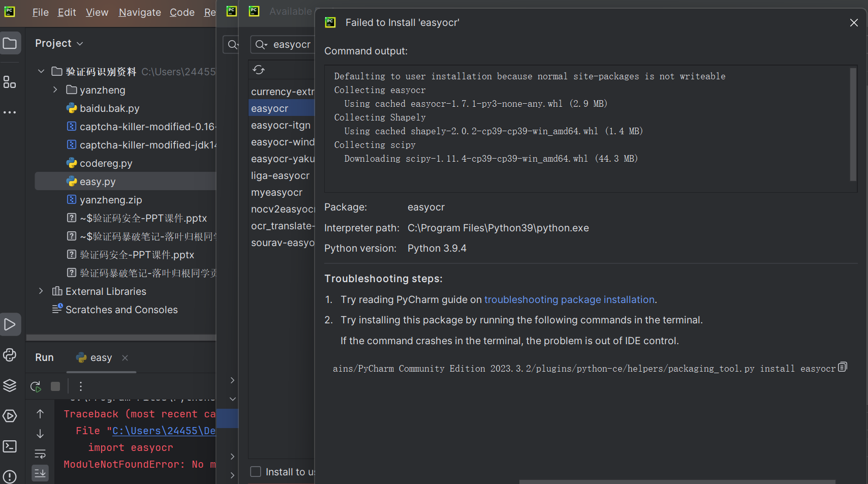Open the File menu
Image resolution: width=868 pixels, height=484 pixels.
pos(40,12)
